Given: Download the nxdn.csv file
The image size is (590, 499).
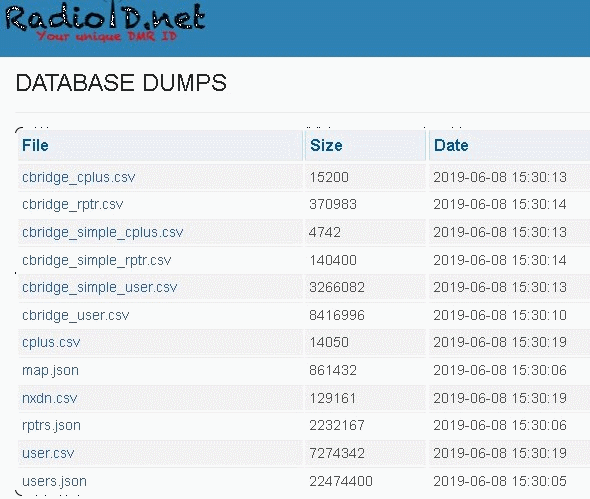Looking at the screenshot, I should tap(49, 398).
